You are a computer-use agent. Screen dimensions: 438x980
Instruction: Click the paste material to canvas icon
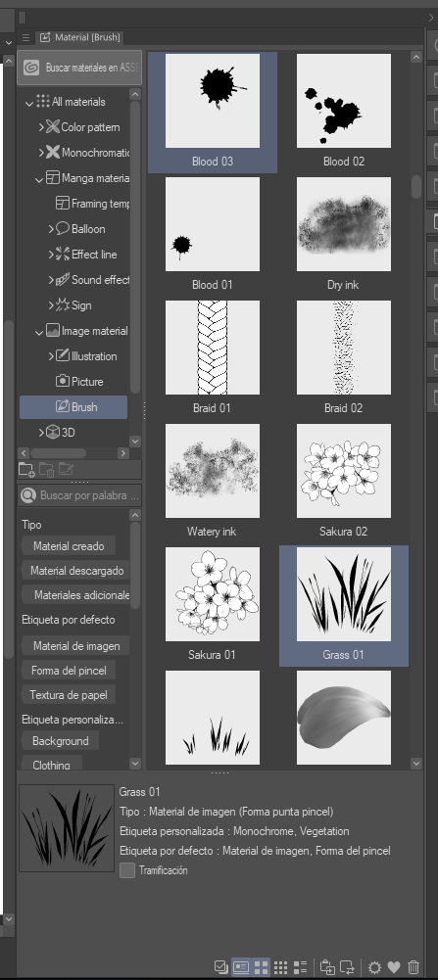[x=327, y=967]
